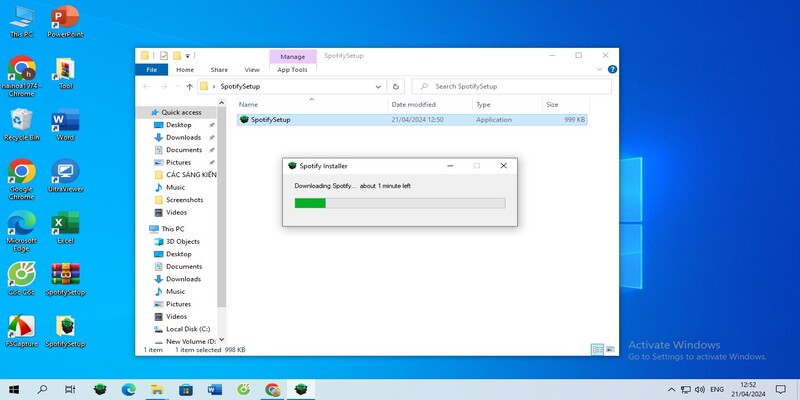Viewport: 800px width, 400px height.
Task: Open Local Disk (C:) in navigation pane
Action: (x=188, y=329)
